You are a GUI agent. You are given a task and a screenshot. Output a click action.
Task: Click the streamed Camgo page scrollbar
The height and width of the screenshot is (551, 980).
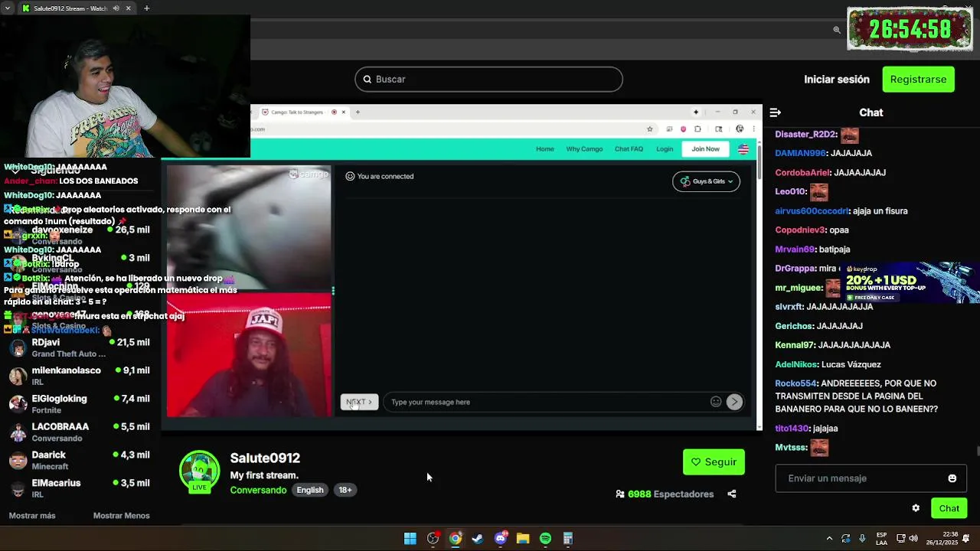[x=759, y=161]
